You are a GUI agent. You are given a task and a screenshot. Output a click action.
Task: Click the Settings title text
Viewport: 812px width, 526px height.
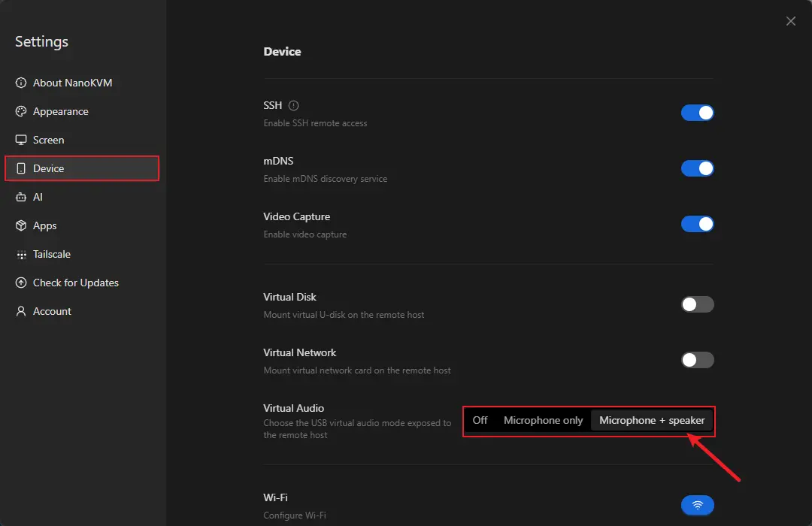41,41
